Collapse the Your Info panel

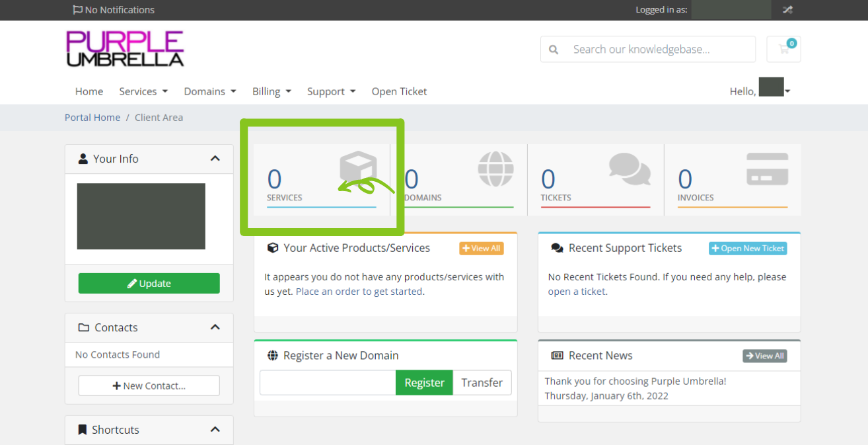click(215, 159)
